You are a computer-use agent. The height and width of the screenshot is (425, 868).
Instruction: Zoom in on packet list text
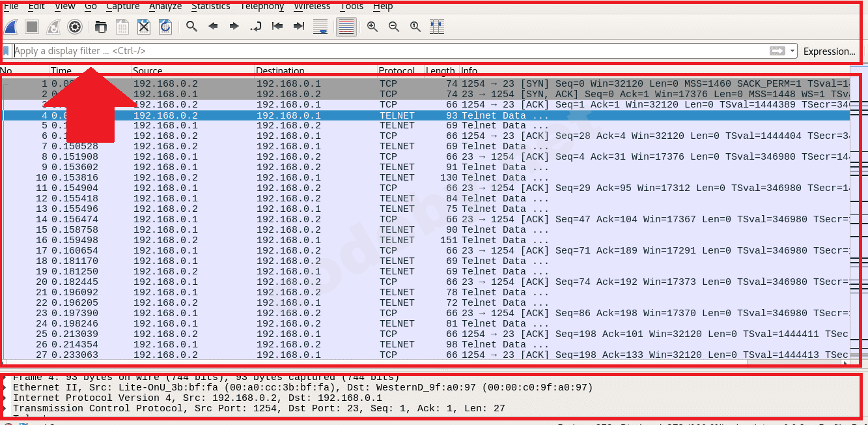(372, 27)
